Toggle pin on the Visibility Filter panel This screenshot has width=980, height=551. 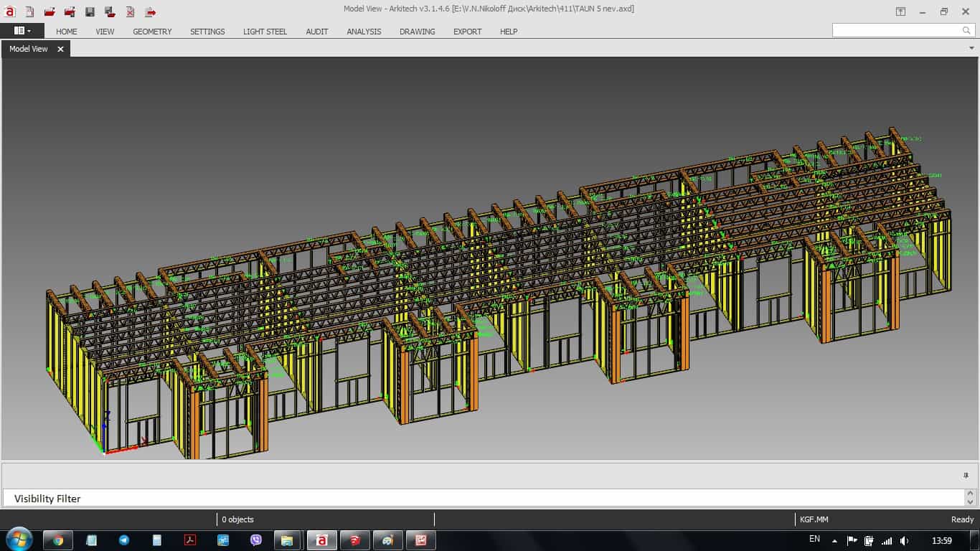tap(966, 476)
